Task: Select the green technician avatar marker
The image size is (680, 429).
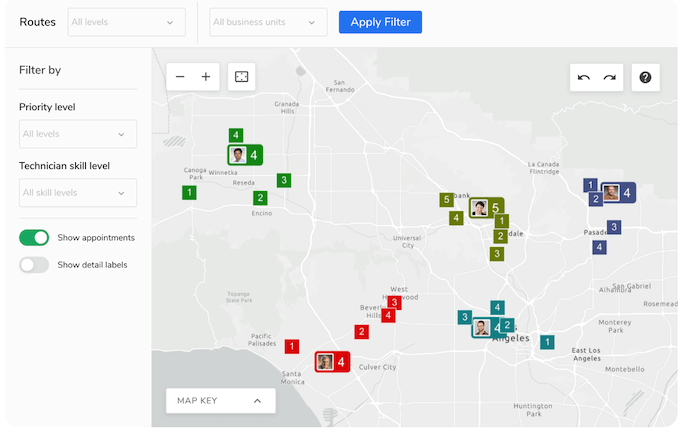Action: [x=238, y=155]
